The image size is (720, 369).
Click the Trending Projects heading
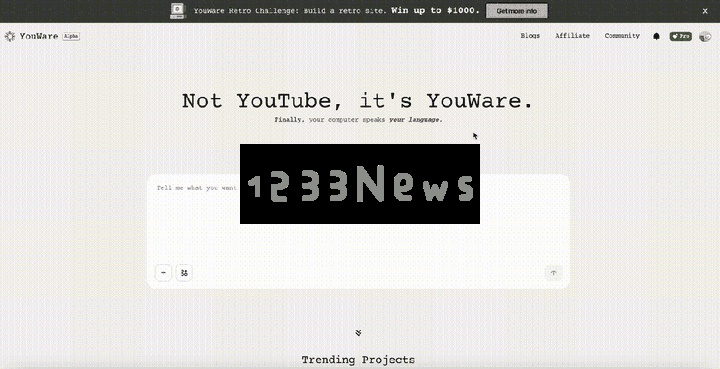(358, 359)
